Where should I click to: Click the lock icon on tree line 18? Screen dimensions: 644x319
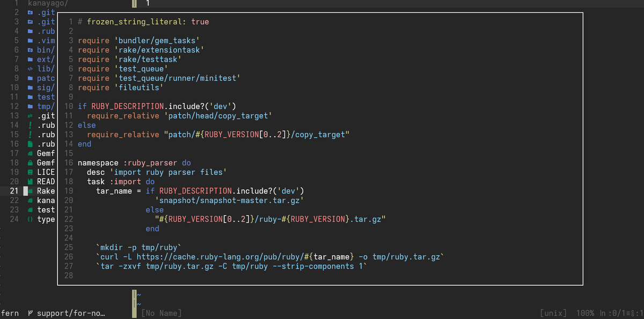[31, 162]
